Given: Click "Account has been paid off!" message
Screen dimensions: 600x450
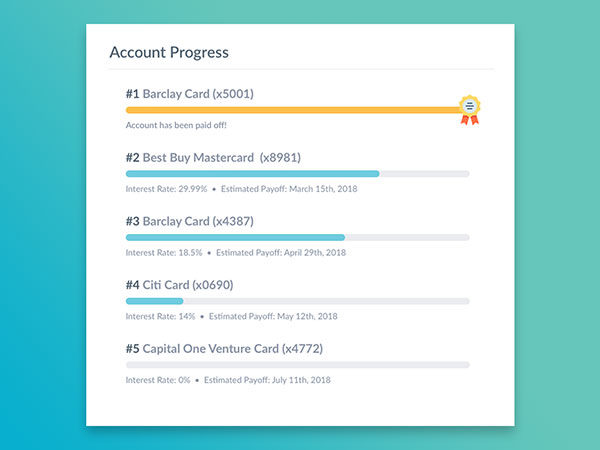Looking at the screenshot, I should coord(176,125).
